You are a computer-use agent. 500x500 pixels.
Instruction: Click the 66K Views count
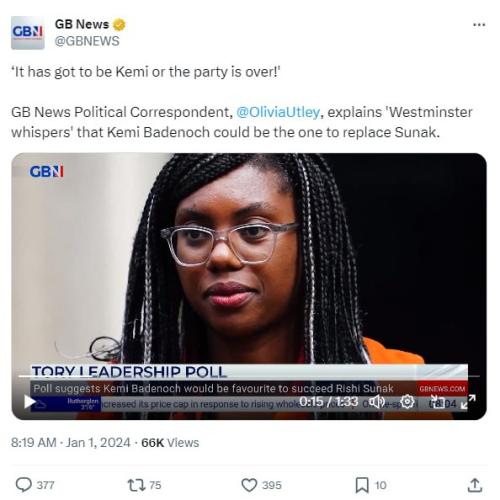click(170, 443)
